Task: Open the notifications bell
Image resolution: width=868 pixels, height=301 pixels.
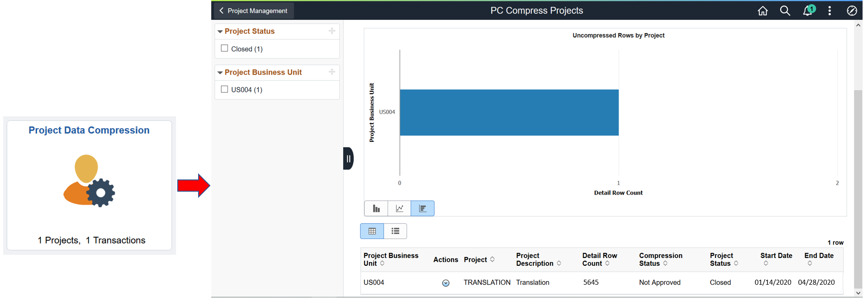Action: 807,11
